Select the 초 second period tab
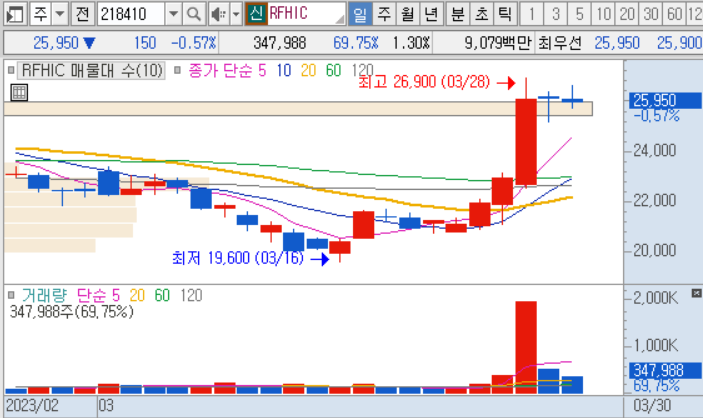 (482, 14)
